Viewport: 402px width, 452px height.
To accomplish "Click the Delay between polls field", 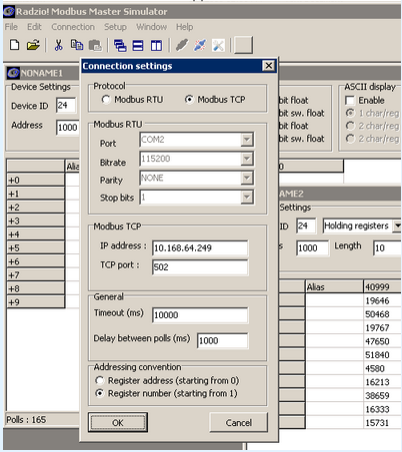I will pos(222,341).
